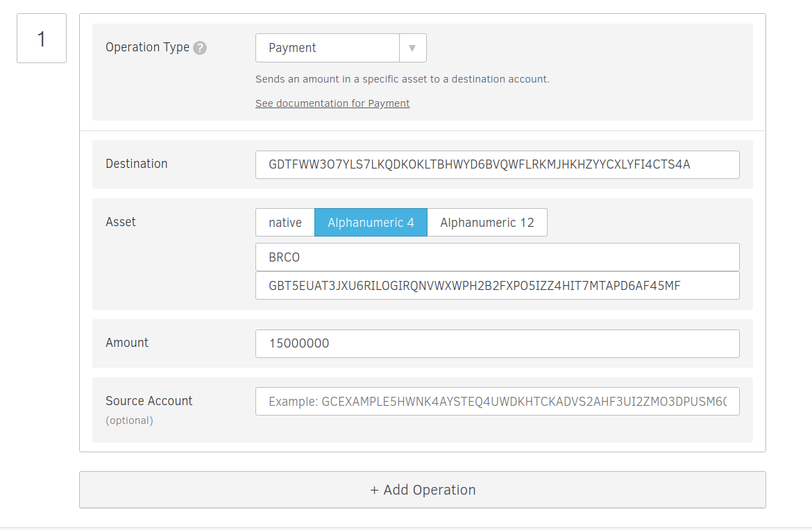Click the operation number 1 box
This screenshot has height=530, width=812.
(x=42, y=39)
